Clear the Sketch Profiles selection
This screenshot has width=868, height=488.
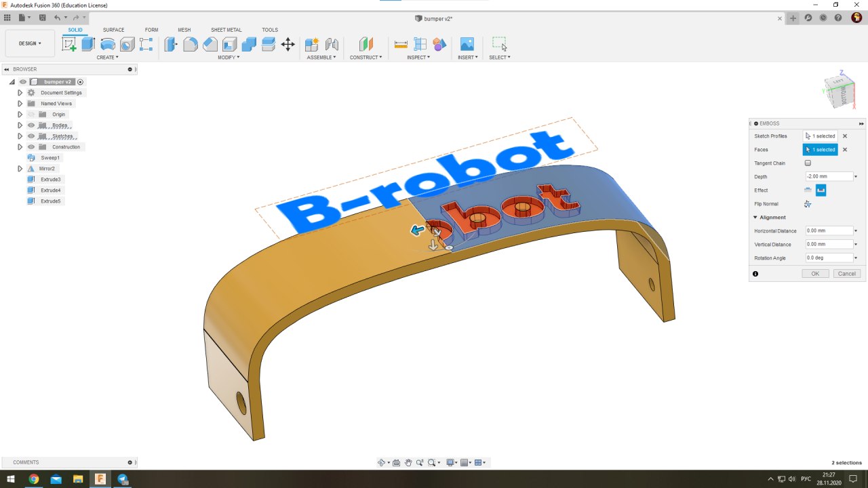(x=845, y=136)
